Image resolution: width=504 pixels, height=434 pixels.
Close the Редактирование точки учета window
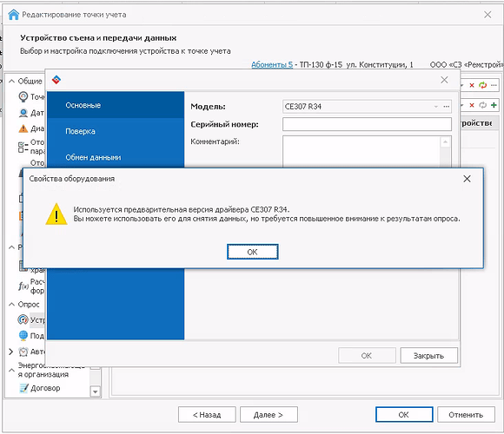487,15
